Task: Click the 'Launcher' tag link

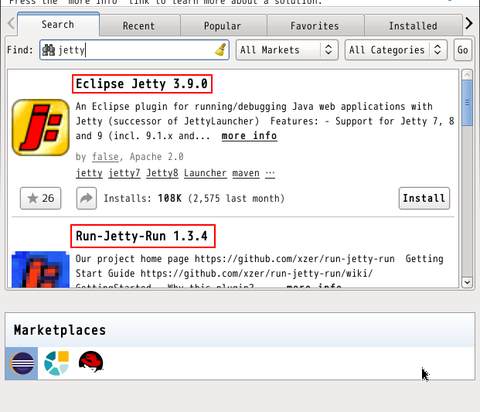Action: (x=205, y=173)
